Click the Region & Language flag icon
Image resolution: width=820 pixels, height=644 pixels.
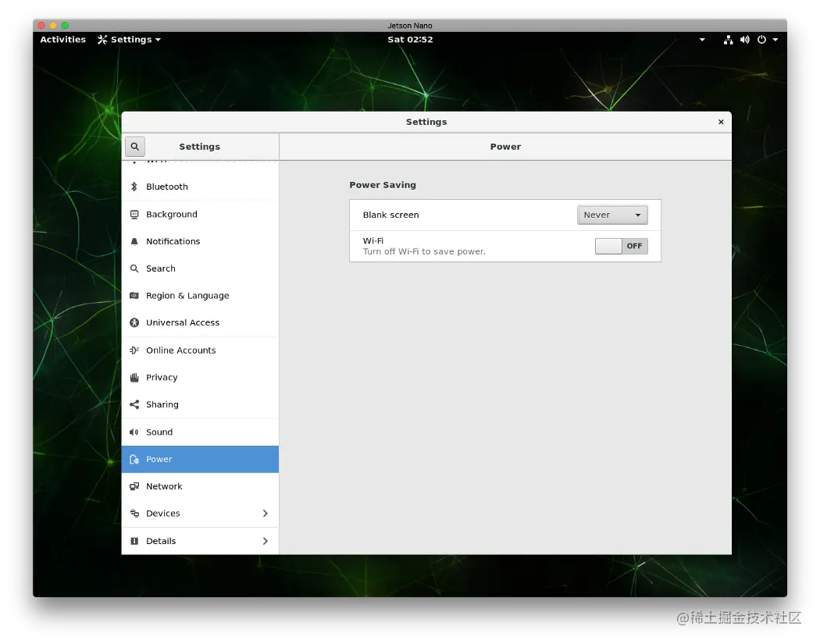click(x=134, y=296)
